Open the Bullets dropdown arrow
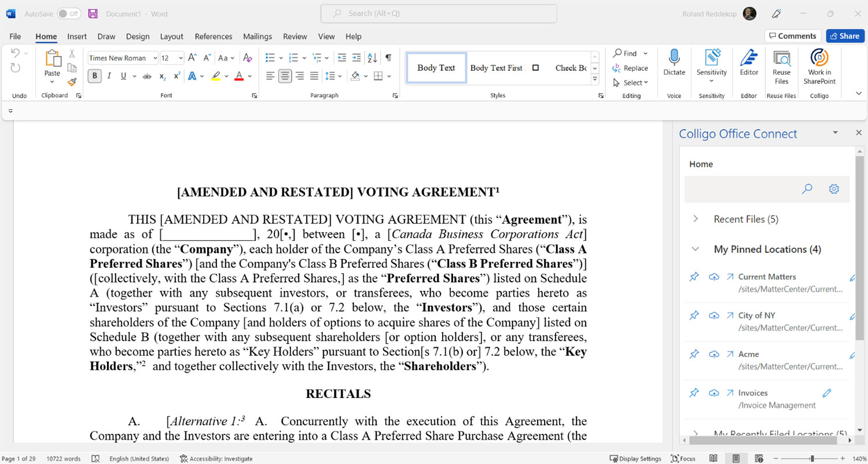The height and width of the screenshot is (464, 868). coord(281,58)
